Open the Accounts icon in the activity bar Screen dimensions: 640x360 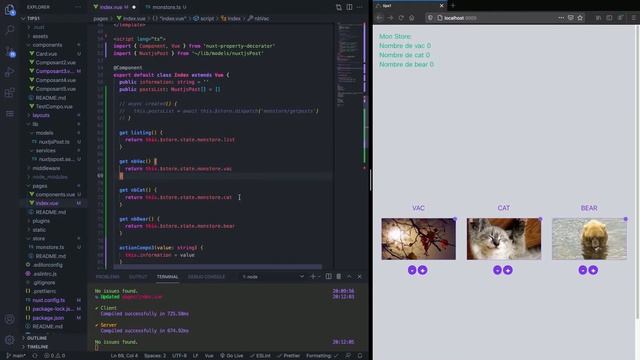click(x=9, y=319)
